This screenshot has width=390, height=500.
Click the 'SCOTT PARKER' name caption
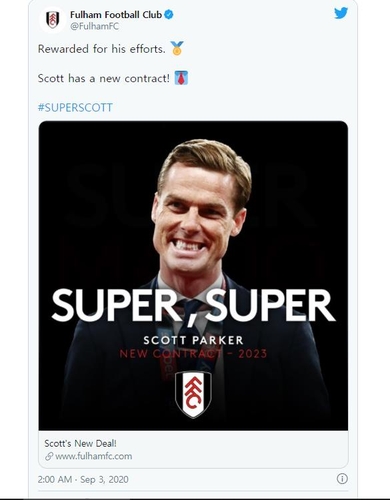click(193, 340)
